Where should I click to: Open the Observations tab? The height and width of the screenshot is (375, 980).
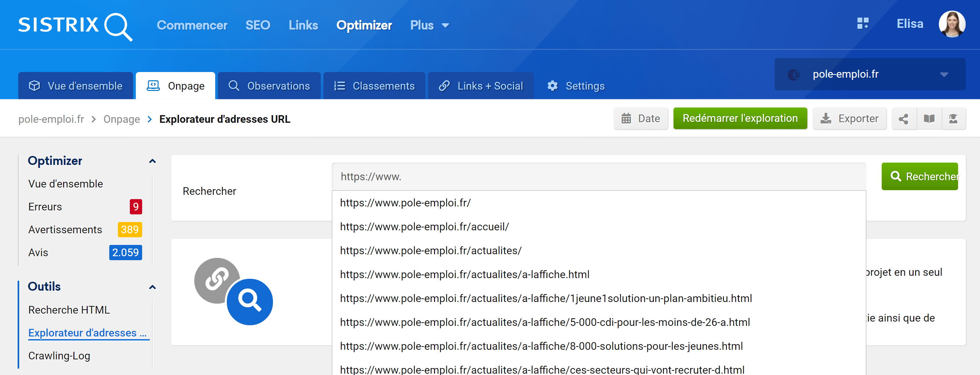pos(269,86)
